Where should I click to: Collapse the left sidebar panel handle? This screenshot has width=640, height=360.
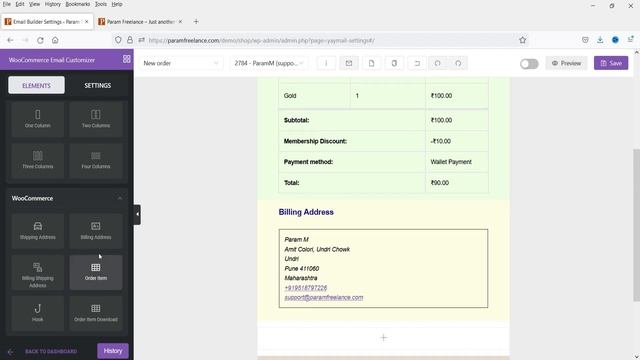pyautogui.click(x=137, y=214)
